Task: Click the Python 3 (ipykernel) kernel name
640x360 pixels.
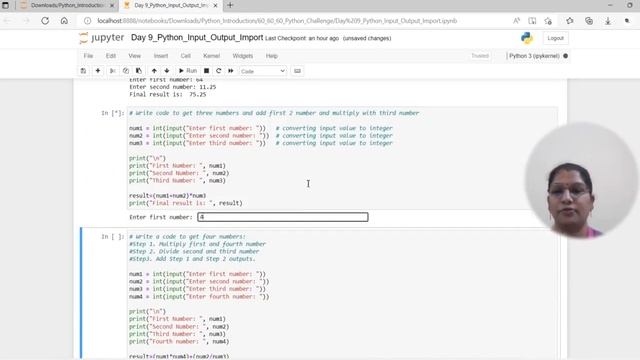Action: [534, 56]
